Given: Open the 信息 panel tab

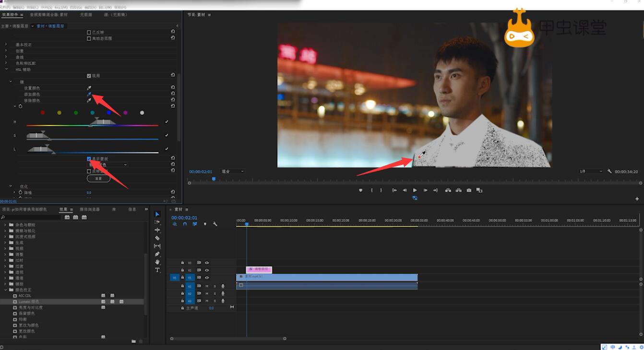Looking at the screenshot, I should click(132, 210).
